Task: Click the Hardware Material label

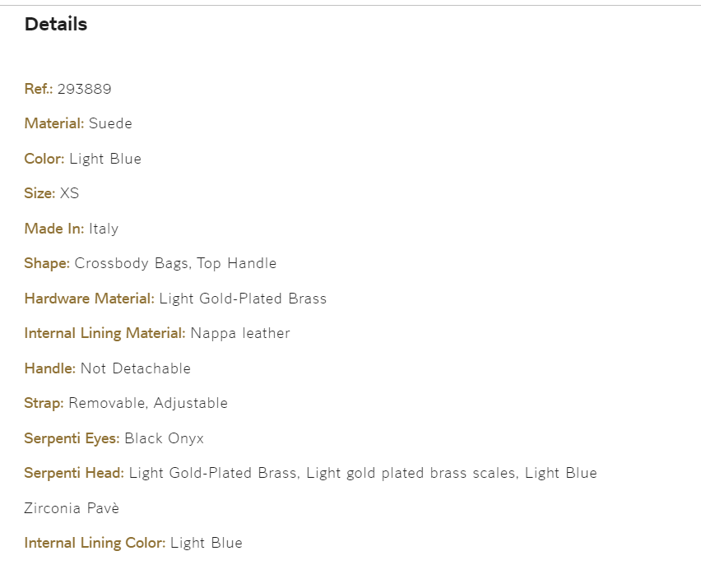Action: pyautogui.click(x=89, y=299)
